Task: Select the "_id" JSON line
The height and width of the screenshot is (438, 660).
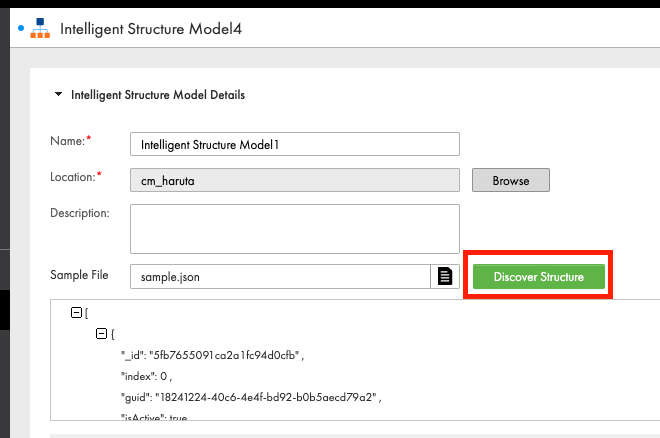Action: click(213, 356)
